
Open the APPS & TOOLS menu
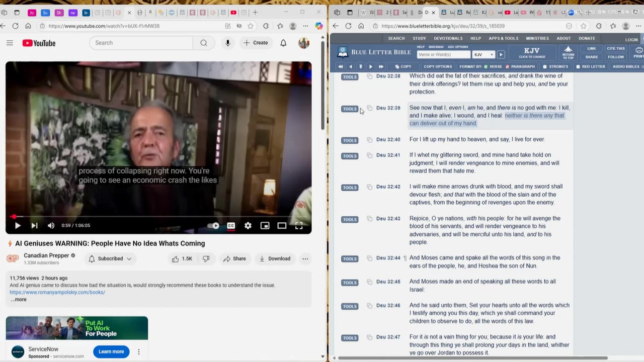tap(503, 39)
